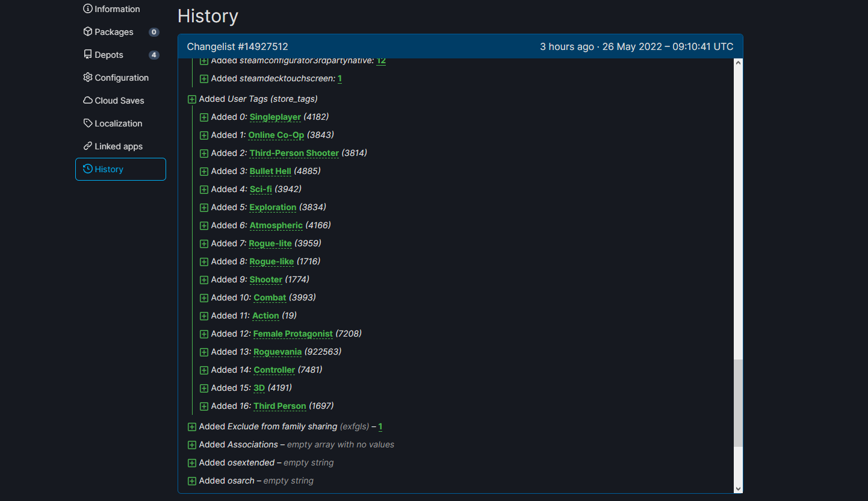This screenshot has width=868, height=501.
Task: Click the Depots drive icon
Action: (x=88, y=55)
